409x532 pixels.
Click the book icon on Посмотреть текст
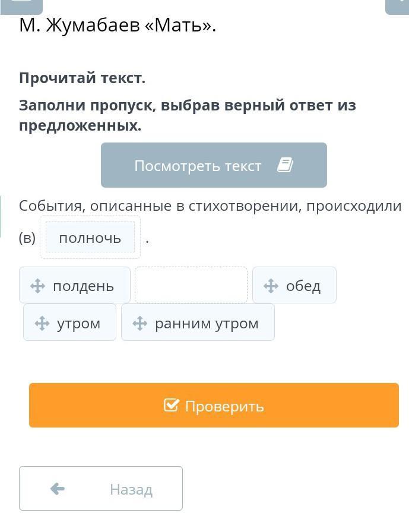click(x=285, y=165)
